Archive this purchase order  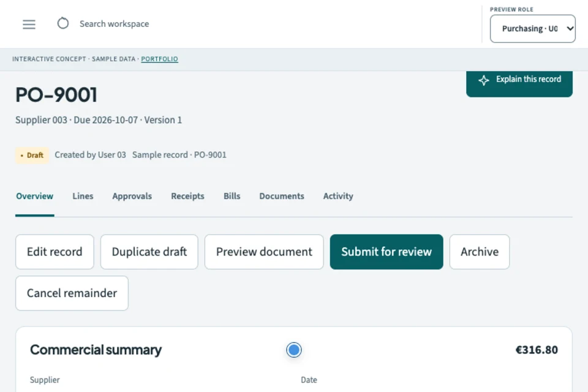point(480,252)
